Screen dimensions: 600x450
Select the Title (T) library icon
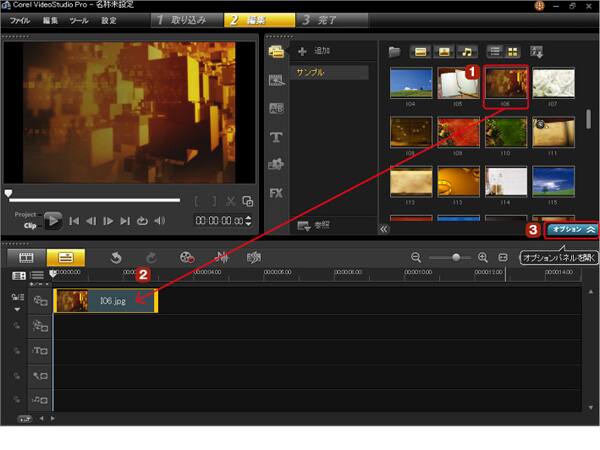(x=276, y=136)
